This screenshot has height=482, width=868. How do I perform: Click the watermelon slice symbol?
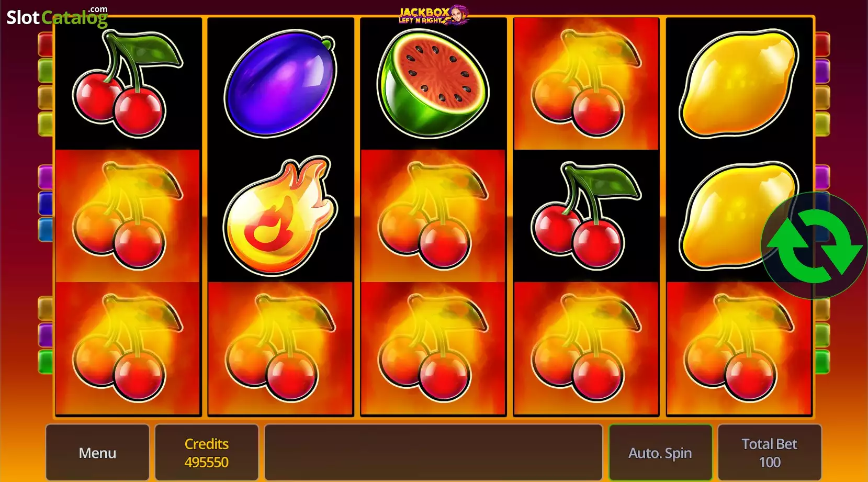[x=433, y=84]
